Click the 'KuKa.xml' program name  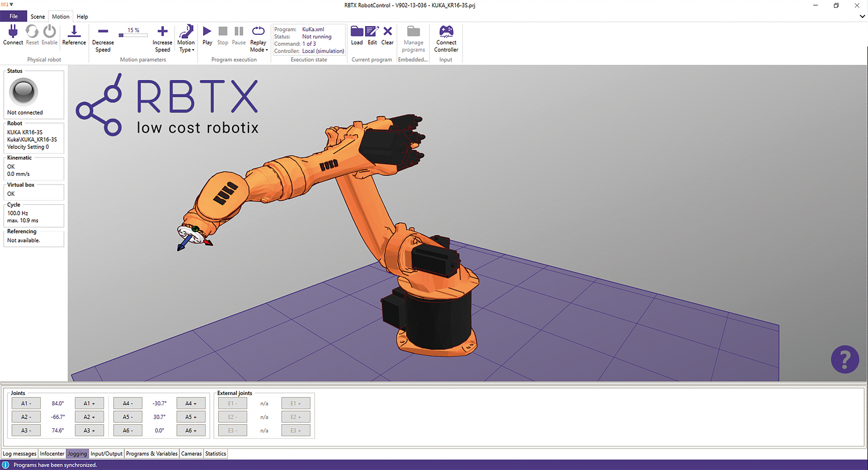coord(314,29)
